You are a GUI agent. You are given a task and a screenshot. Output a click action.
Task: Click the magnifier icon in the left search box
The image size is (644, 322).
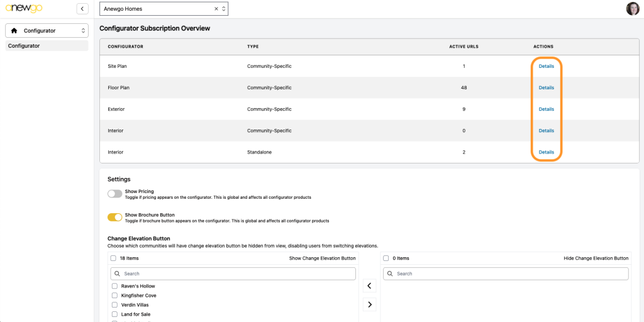point(117,274)
